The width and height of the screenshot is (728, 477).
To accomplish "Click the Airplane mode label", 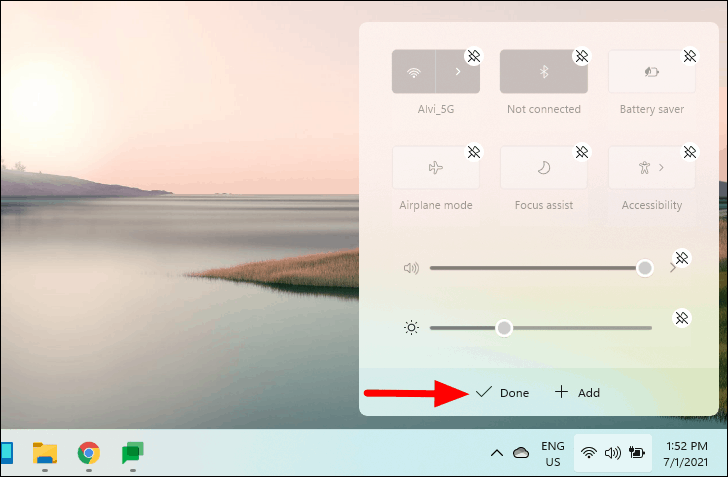I will (x=436, y=205).
